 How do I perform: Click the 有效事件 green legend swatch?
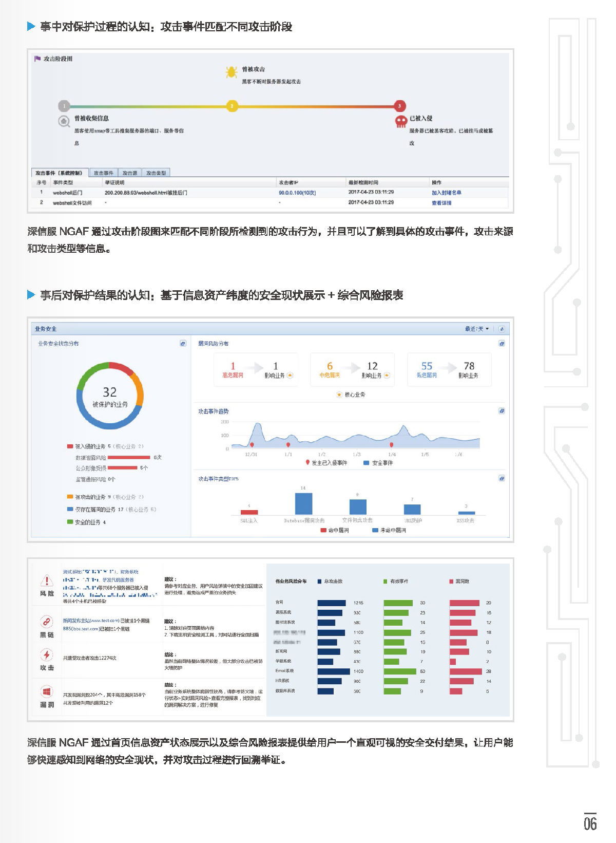(x=385, y=582)
